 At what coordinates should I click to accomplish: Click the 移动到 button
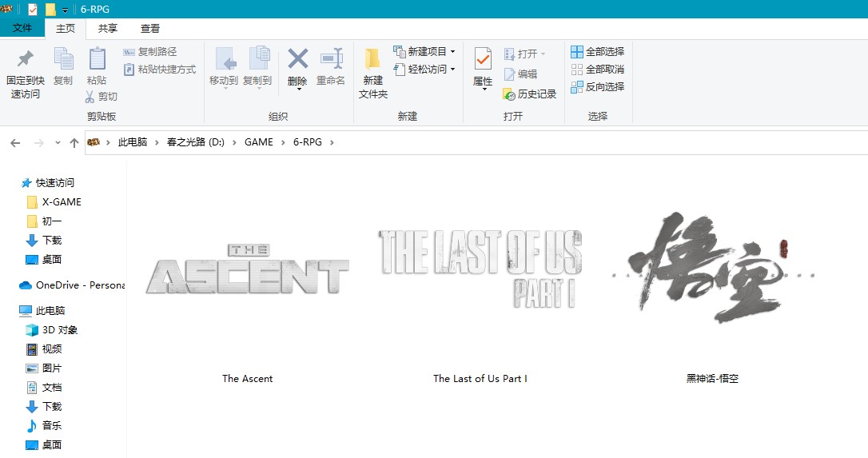224,68
